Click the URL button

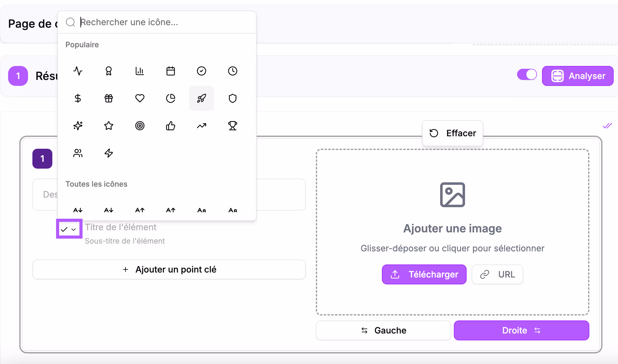tap(497, 274)
